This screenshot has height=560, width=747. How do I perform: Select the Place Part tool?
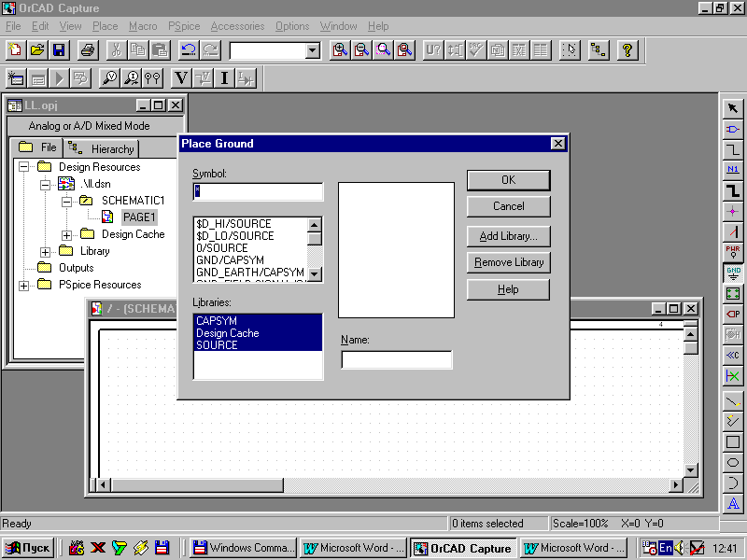pyautogui.click(x=733, y=129)
